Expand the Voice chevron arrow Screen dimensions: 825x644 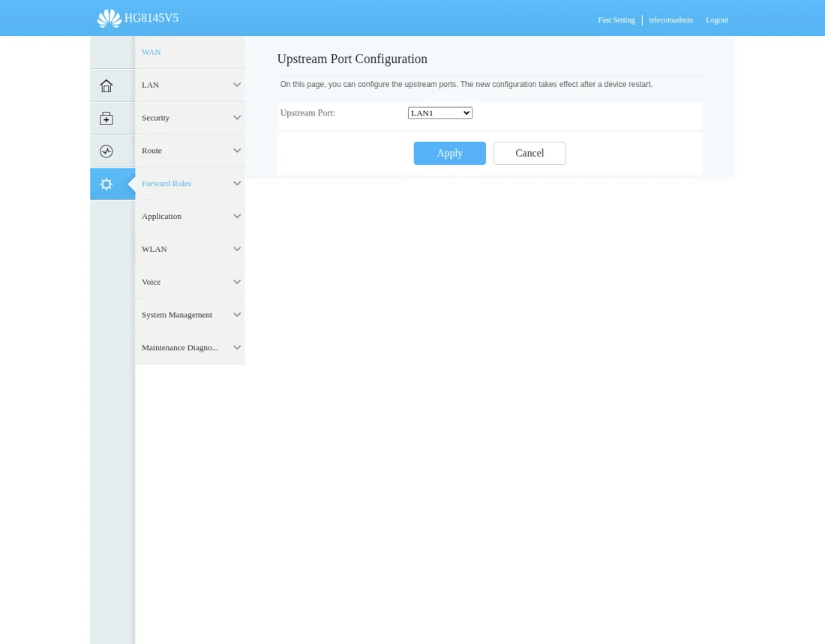point(237,282)
